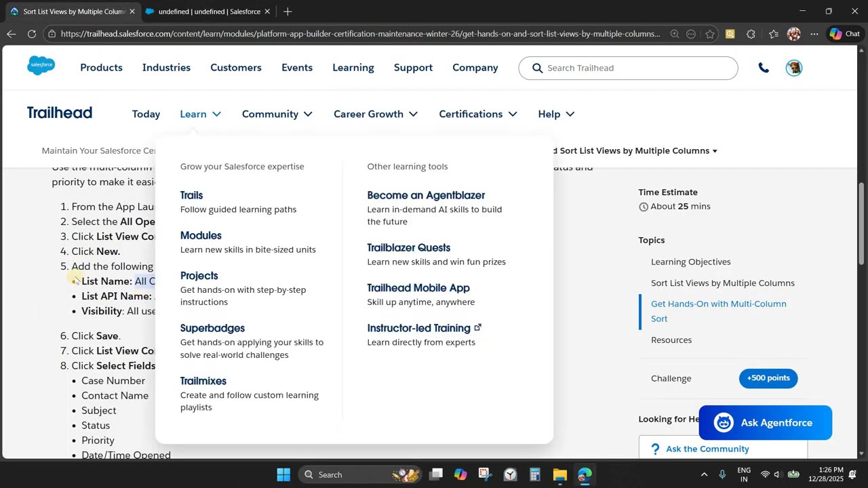
Task: Open File Explorer from taskbar
Action: 559,474
